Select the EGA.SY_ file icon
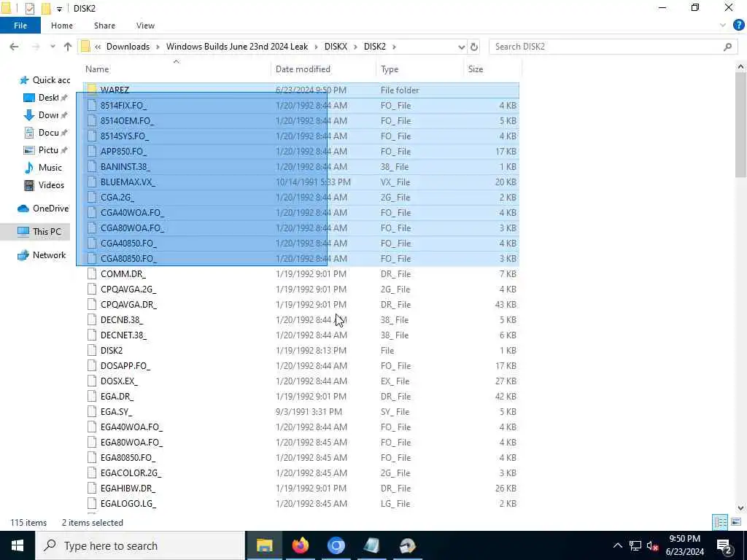747x560 pixels. click(x=92, y=411)
